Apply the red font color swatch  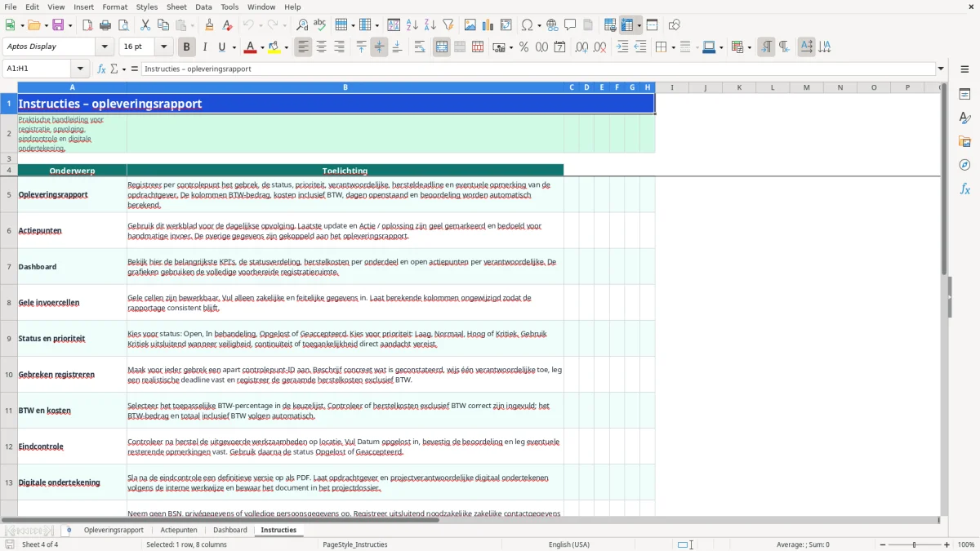(250, 47)
